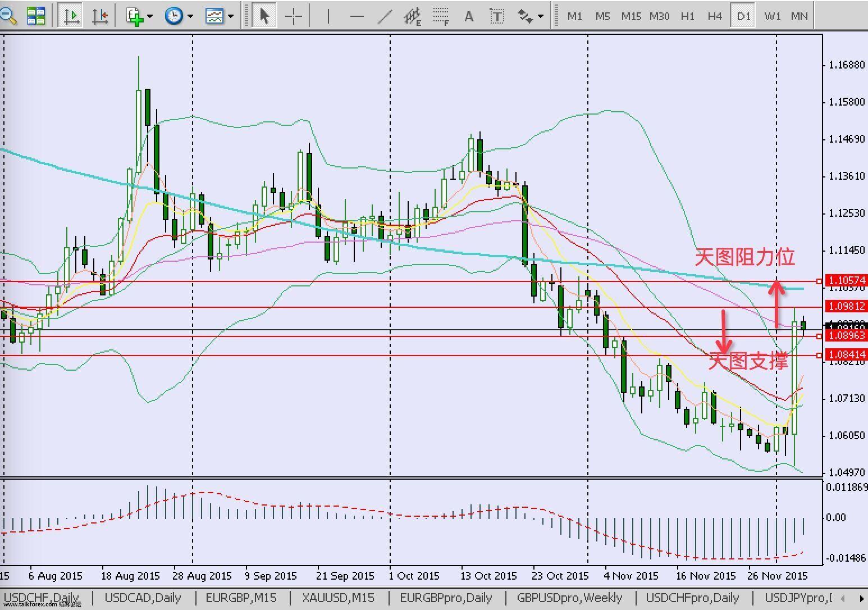Select the Text Label tool
Viewport: 868px width, 610px height.
[497, 16]
